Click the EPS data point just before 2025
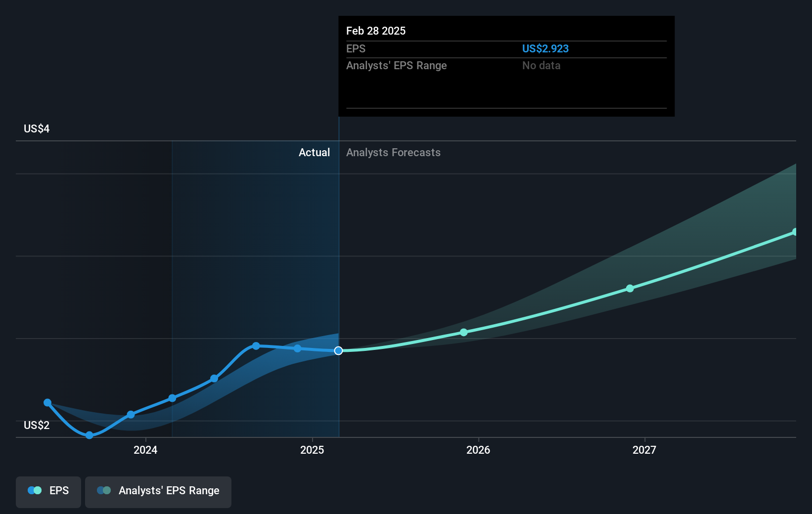 pyautogui.click(x=297, y=348)
